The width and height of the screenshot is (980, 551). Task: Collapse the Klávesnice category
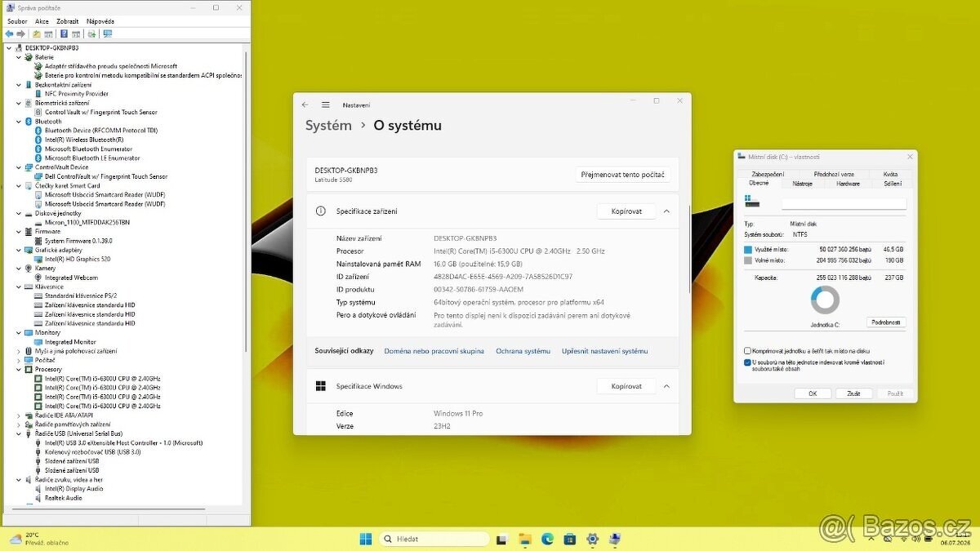click(19, 287)
